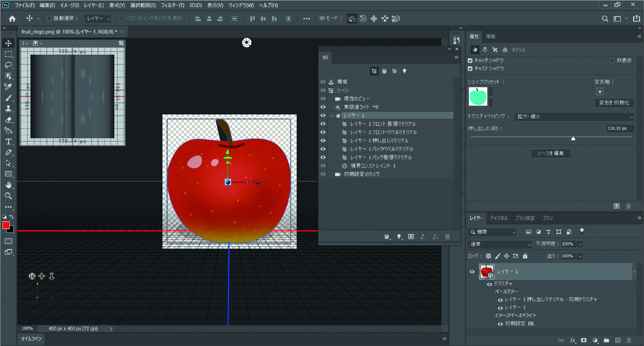Open blend mode 通常 dropdown
The height and width of the screenshot is (346, 644).
tap(500, 244)
